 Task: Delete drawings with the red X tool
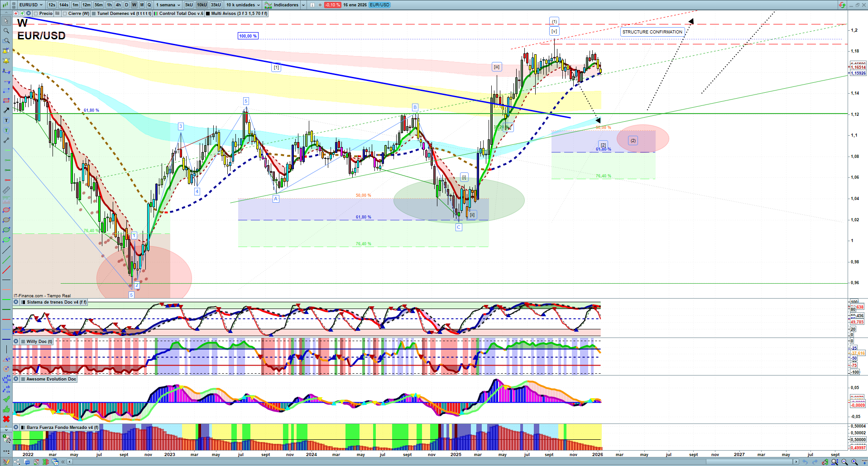(x=6, y=419)
